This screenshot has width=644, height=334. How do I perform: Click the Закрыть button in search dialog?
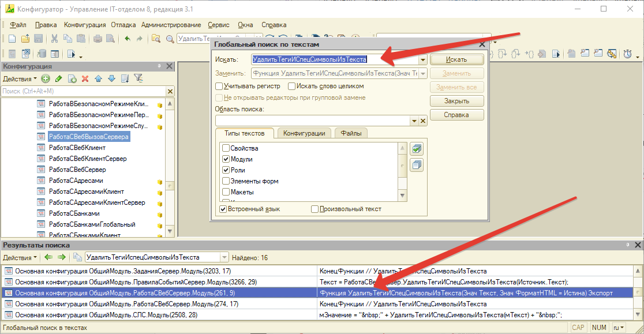(x=456, y=101)
